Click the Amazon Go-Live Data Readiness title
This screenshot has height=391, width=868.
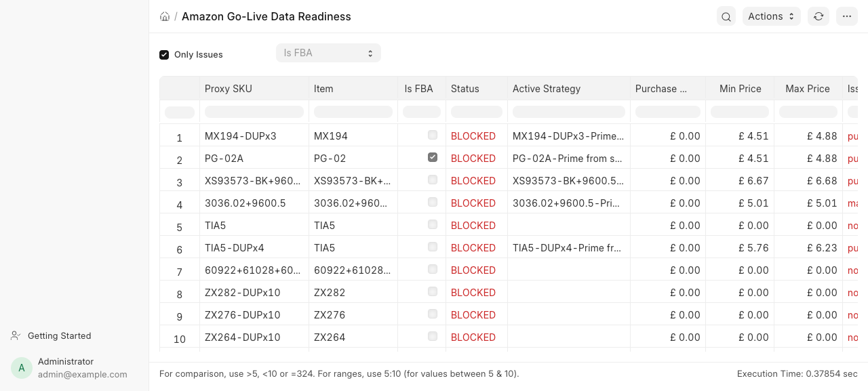pyautogui.click(x=267, y=16)
